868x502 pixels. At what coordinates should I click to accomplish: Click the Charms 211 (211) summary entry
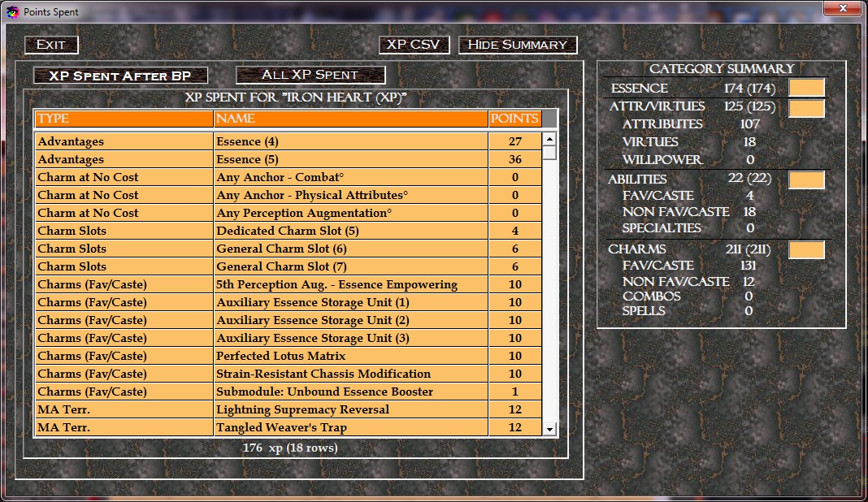click(x=689, y=249)
